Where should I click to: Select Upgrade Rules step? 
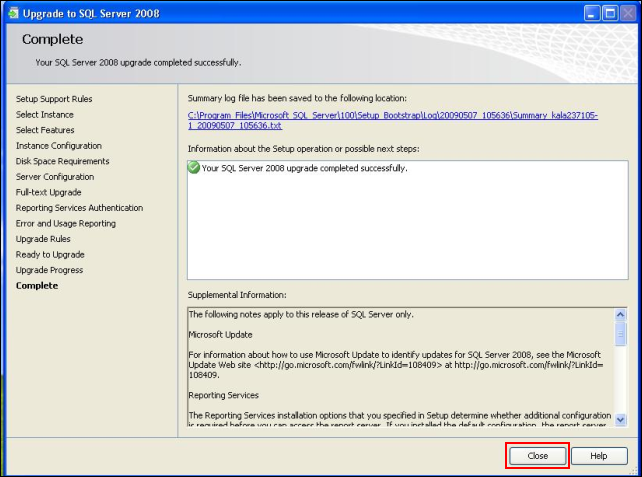point(43,239)
